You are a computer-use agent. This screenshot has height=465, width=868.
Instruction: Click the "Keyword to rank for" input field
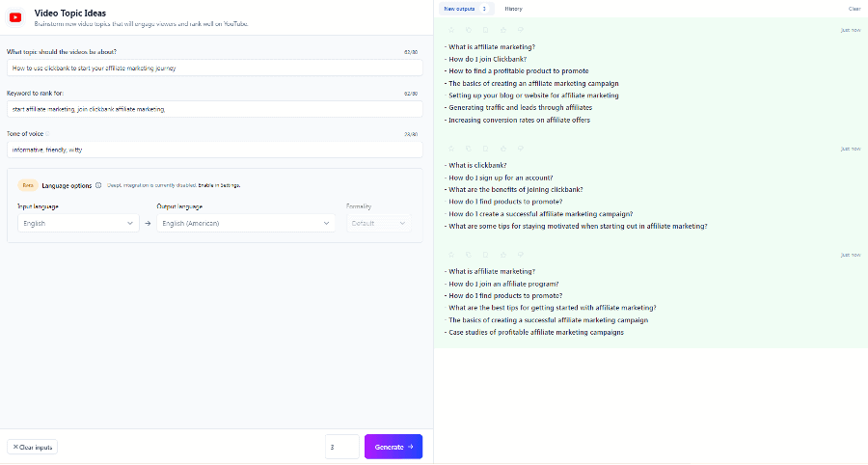(215, 109)
